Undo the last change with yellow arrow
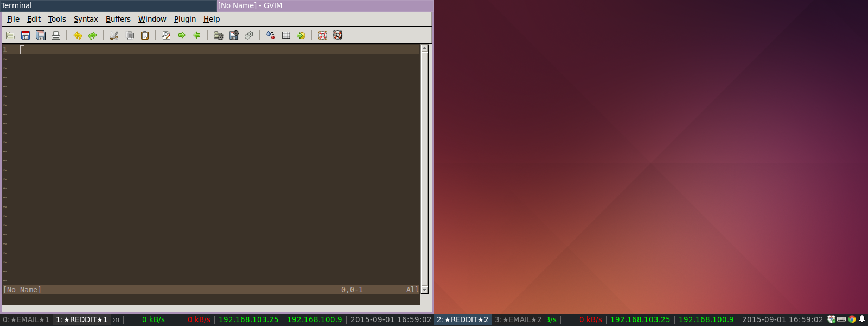 (78, 35)
